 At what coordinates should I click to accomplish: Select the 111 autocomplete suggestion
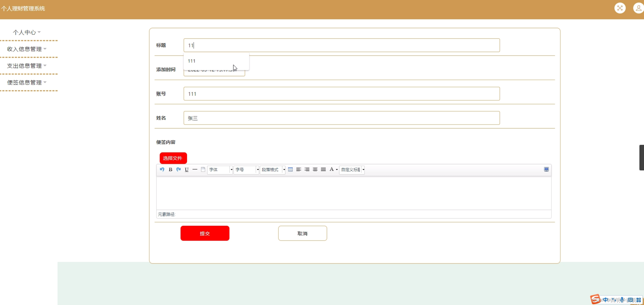tap(192, 61)
